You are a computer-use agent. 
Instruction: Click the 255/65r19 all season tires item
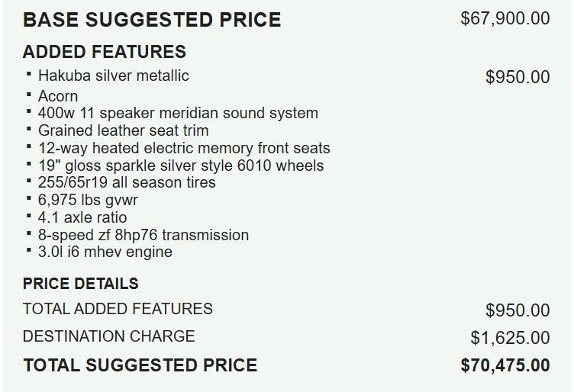pyautogui.click(x=127, y=182)
